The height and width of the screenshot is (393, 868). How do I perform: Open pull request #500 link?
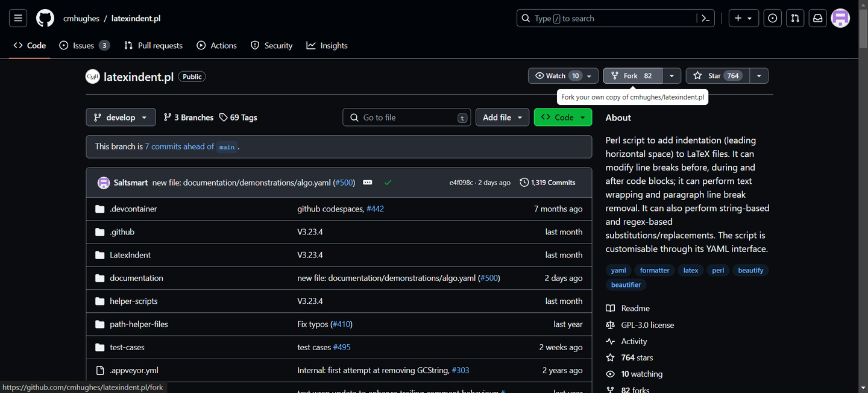click(344, 182)
